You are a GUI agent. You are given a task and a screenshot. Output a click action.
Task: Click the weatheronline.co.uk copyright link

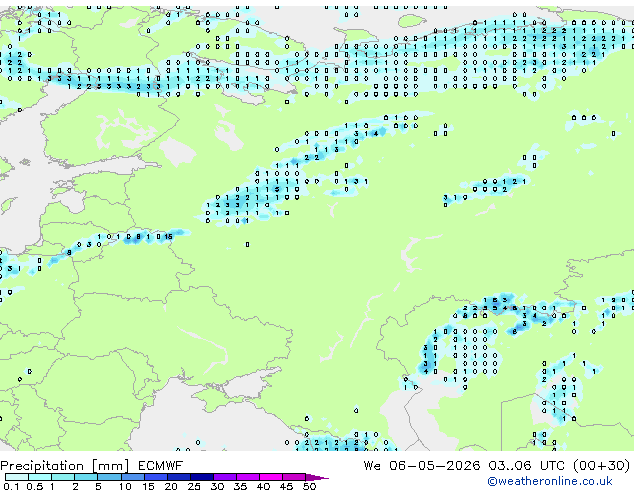click(550, 481)
